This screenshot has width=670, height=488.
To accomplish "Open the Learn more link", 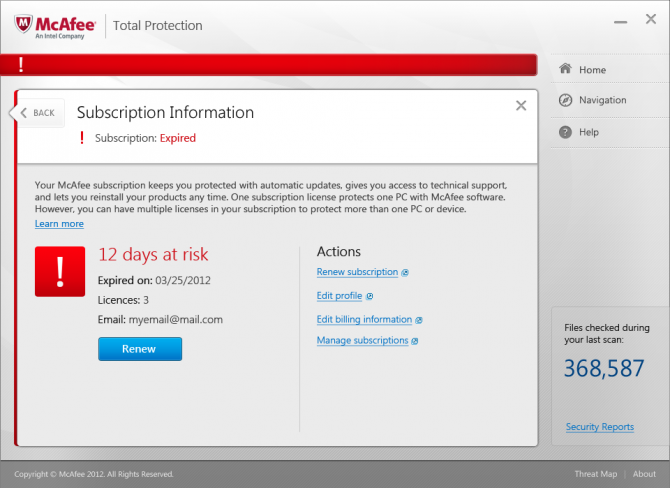I will tap(59, 223).
